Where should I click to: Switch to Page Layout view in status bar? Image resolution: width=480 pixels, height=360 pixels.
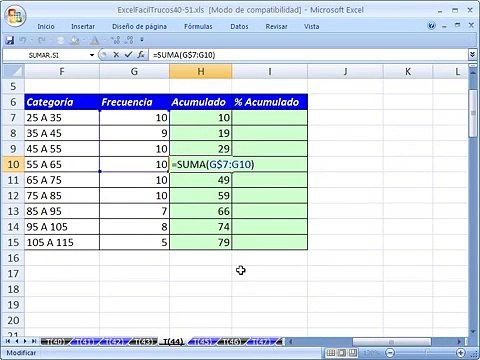tap(342, 353)
